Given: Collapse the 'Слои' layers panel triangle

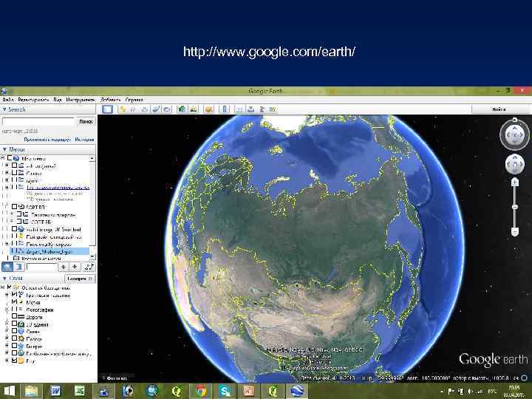Looking at the screenshot, I should 4,279.
